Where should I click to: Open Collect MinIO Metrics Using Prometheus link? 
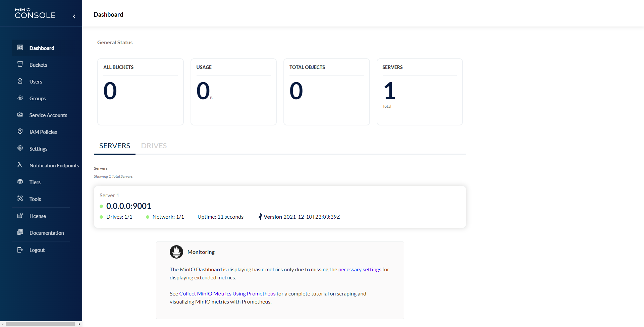[x=227, y=294]
